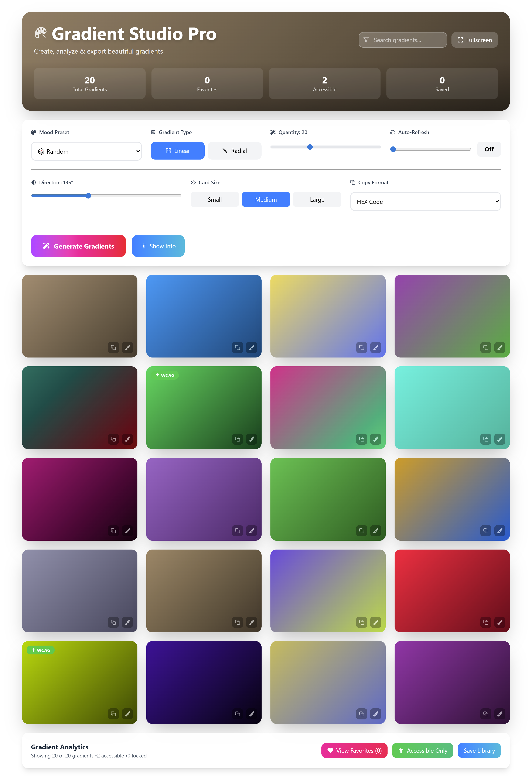Click the brush icon on the blue gradient card
Screen dimensions: 532x780
tap(251, 348)
